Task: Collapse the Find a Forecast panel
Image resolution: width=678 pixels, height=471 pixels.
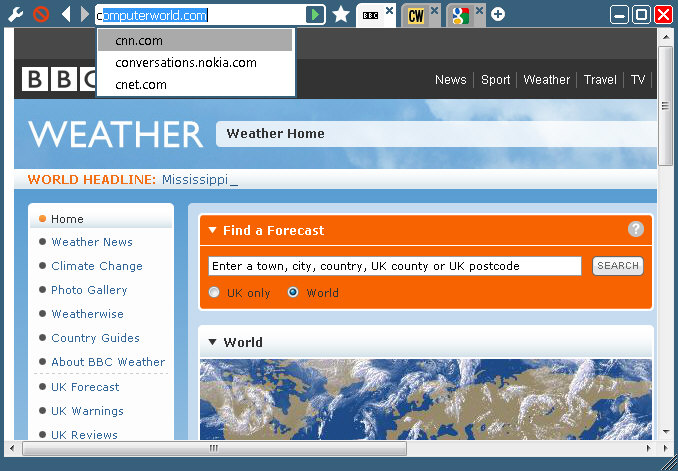Action: coord(212,231)
